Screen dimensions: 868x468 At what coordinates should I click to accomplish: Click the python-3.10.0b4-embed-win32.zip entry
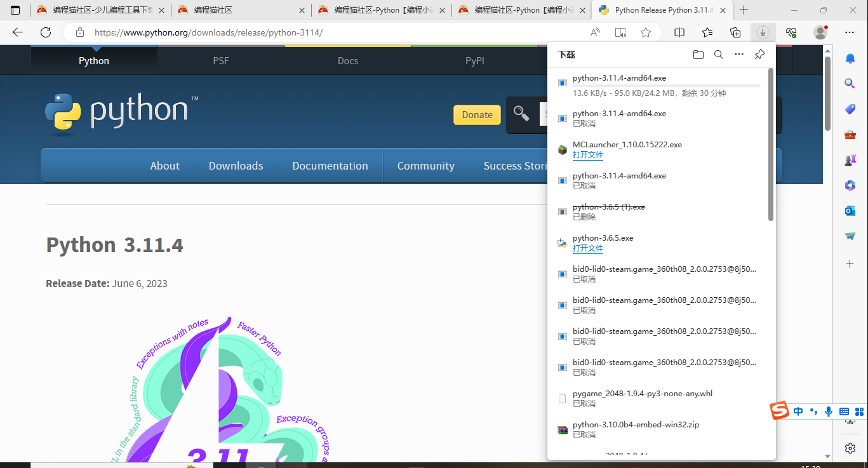click(x=658, y=429)
